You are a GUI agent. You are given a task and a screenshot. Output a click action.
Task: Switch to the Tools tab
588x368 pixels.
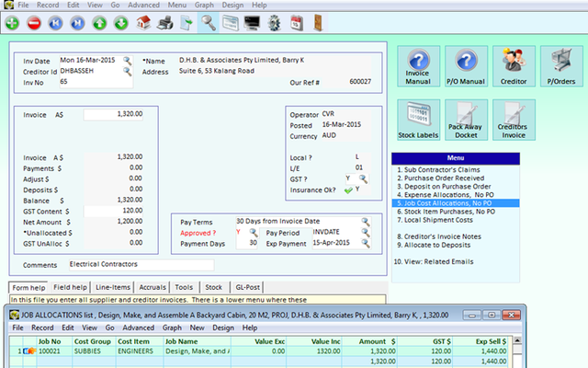pyautogui.click(x=184, y=287)
